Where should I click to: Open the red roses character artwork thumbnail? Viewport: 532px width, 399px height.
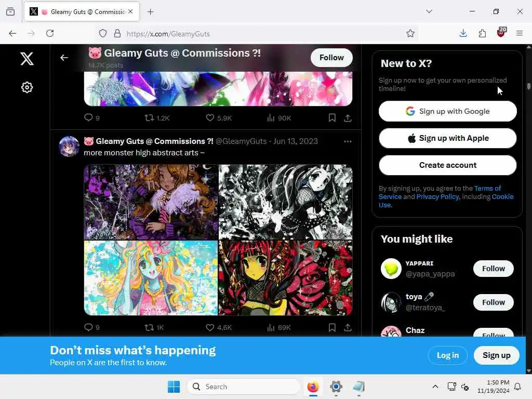[x=285, y=278]
